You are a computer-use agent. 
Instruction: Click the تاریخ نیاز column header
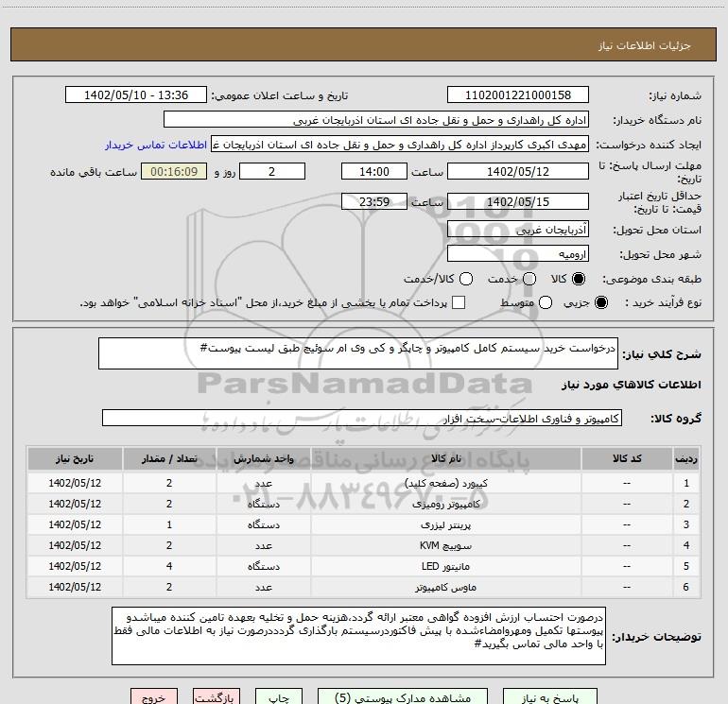click(75, 458)
